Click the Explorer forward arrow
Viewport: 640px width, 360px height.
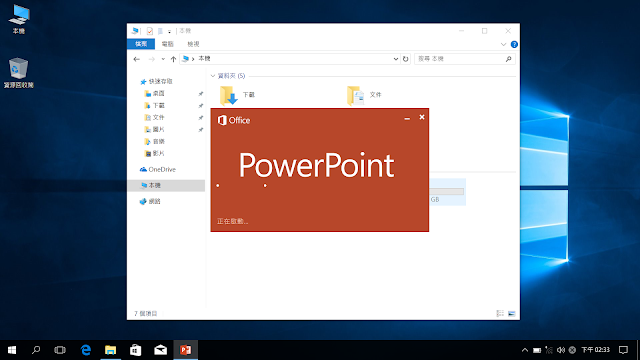(x=151, y=59)
